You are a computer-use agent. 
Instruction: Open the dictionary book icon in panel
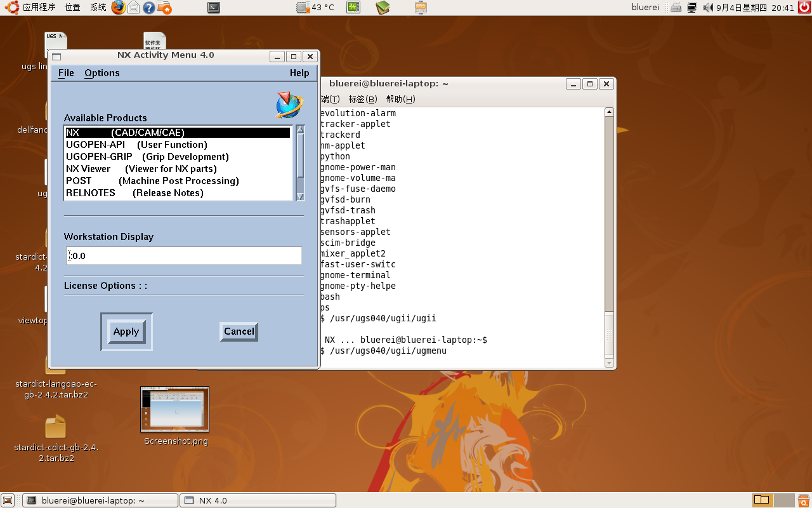pyautogui.click(x=383, y=8)
